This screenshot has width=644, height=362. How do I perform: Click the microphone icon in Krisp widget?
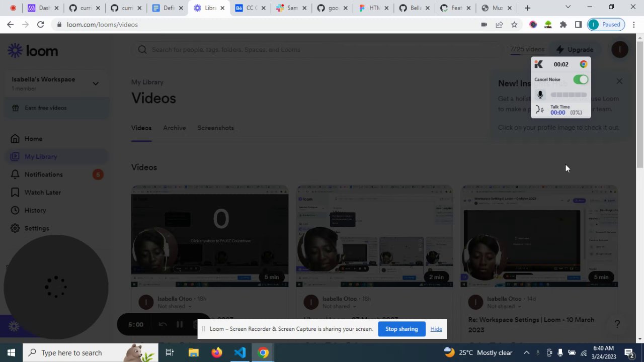tap(540, 95)
